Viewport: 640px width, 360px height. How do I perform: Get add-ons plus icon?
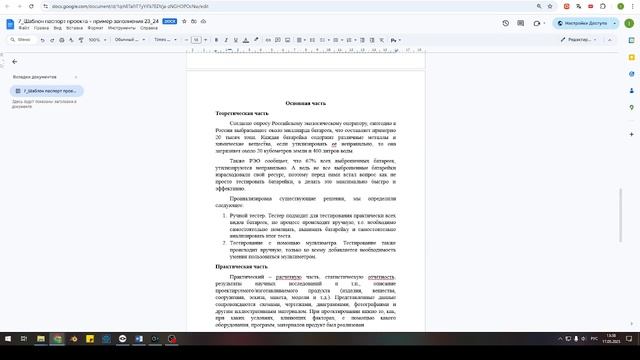click(631, 134)
